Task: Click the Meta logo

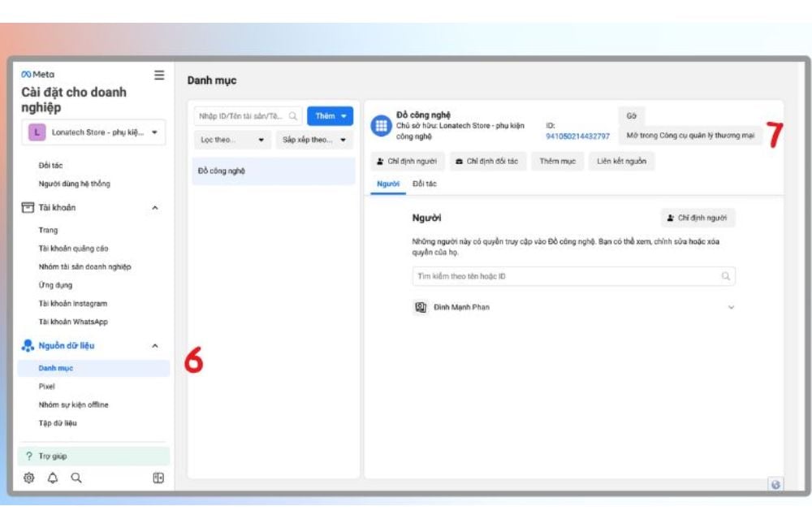Action: (37, 74)
